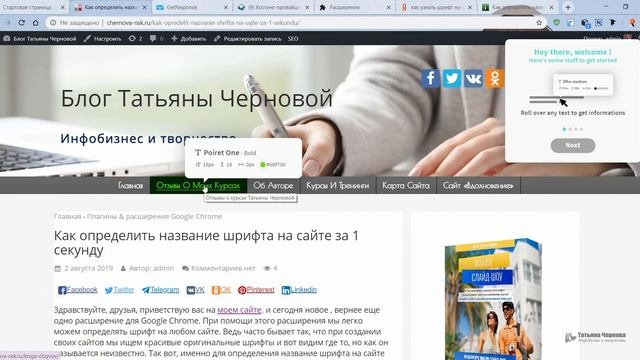Go to the browser home page icon

pyautogui.click(x=36, y=23)
